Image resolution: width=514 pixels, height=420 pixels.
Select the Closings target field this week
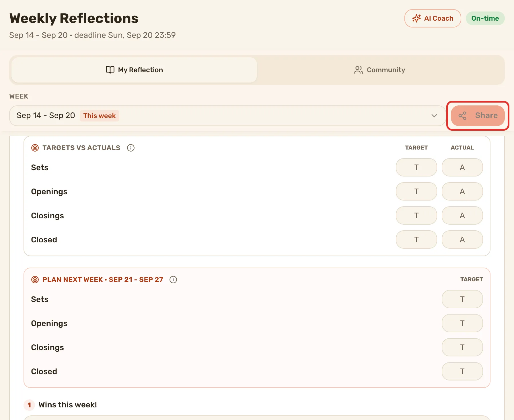[x=416, y=215]
